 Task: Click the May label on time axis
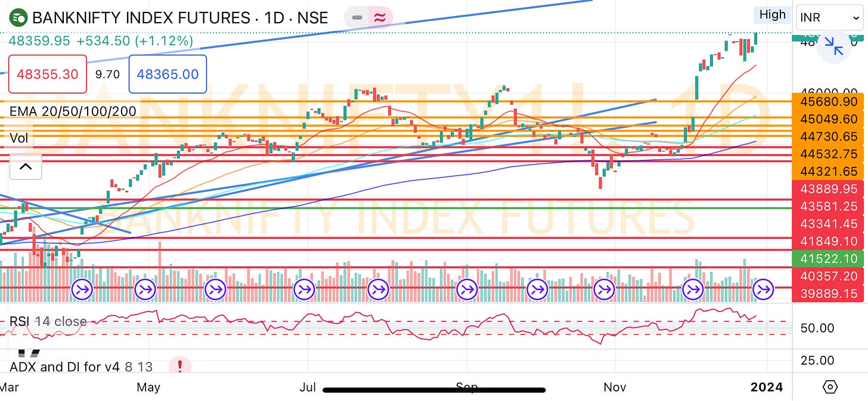pos(148,387)
